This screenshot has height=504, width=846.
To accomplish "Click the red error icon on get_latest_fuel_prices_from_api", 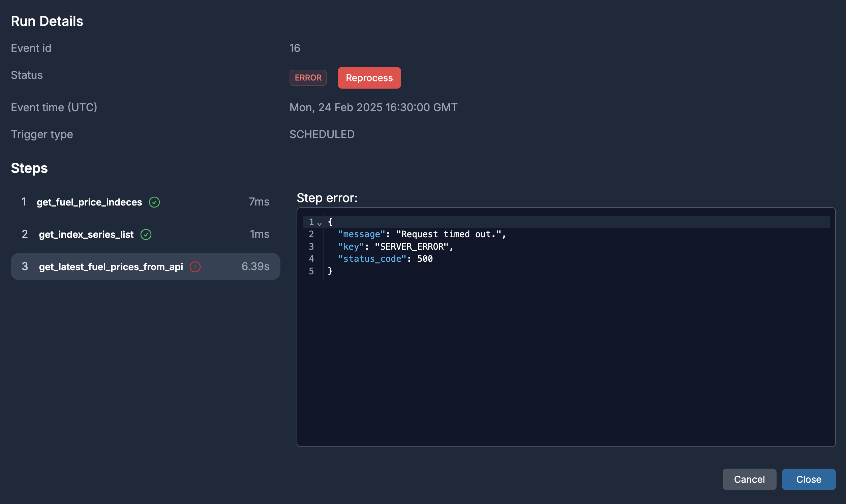I will [195, 267].
